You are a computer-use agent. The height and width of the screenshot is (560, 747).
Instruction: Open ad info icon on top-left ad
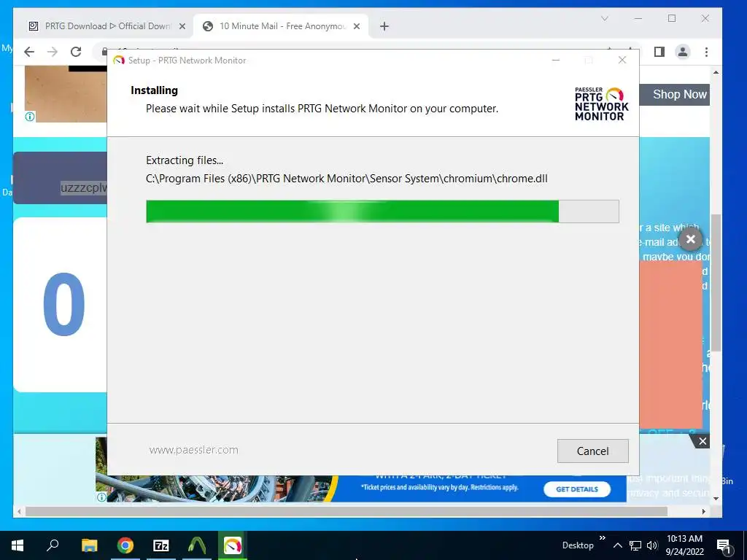(30, 117)
